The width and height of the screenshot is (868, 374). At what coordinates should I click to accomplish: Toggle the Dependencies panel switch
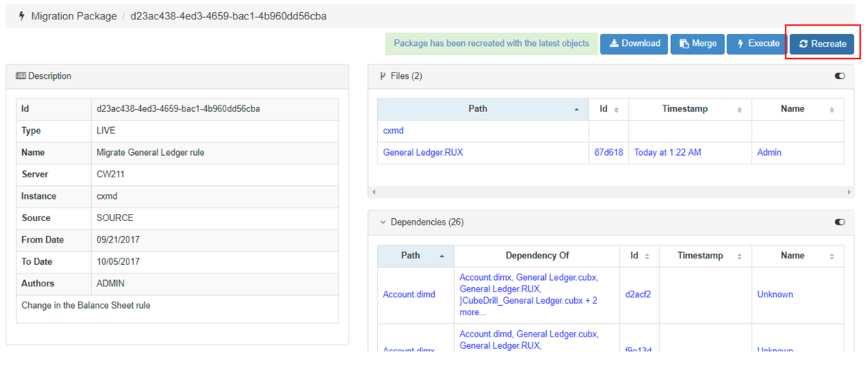tap(839, 223)
